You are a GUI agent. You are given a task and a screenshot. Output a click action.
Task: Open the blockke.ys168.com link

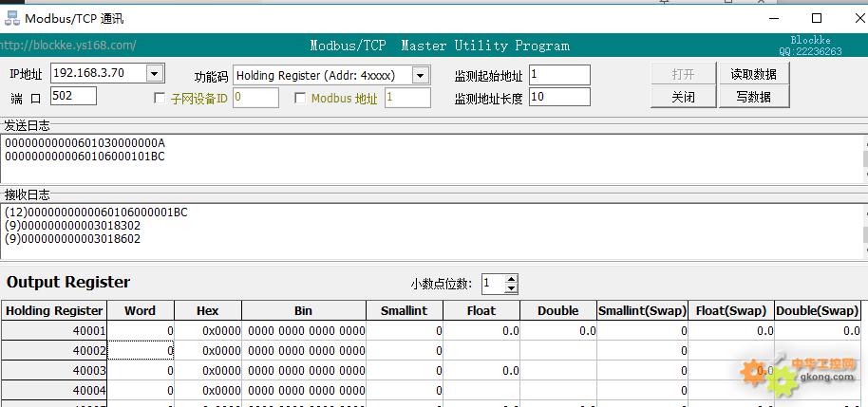tap(68, 46)
